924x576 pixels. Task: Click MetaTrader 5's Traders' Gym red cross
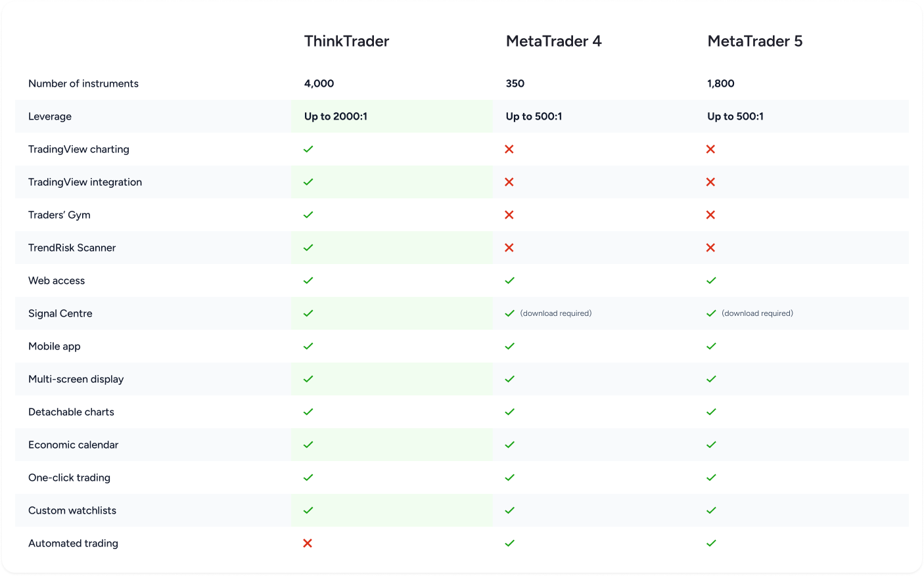[x=710, y=215]
